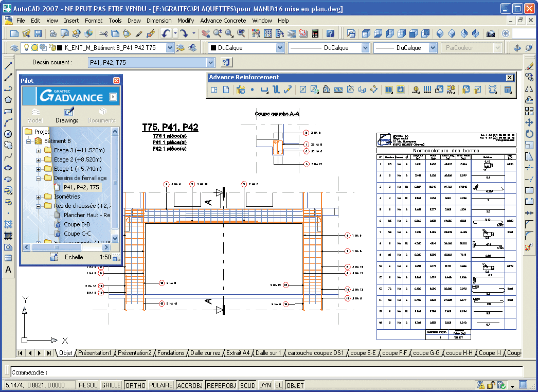Select the Array modify tool
The height and width of the screenshot is (392, 538).
click(x=529, y=111)
